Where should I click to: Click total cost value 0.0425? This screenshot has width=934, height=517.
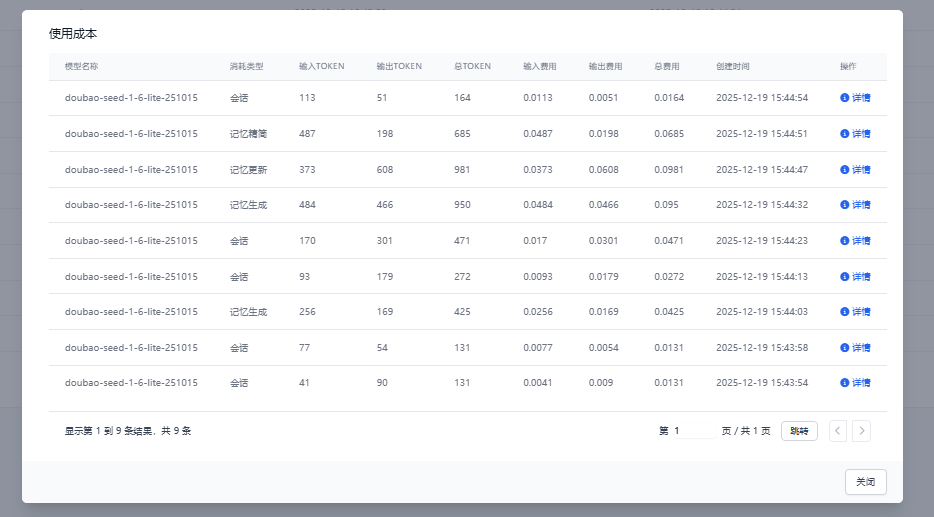(669, 312)
